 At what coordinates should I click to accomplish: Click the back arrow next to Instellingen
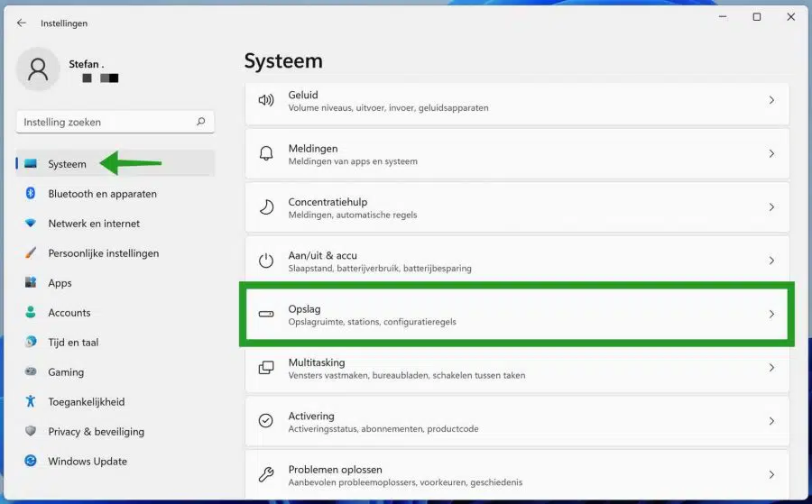coord(22,23)
